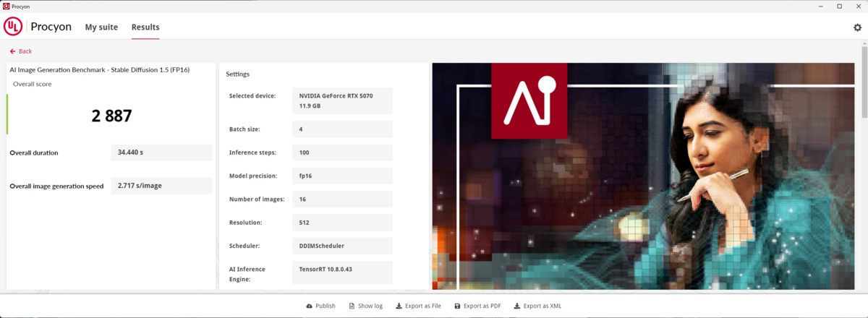This screenshot has width=868, height=318.
Task: Click the overall score 2 887
Action: 111,116
